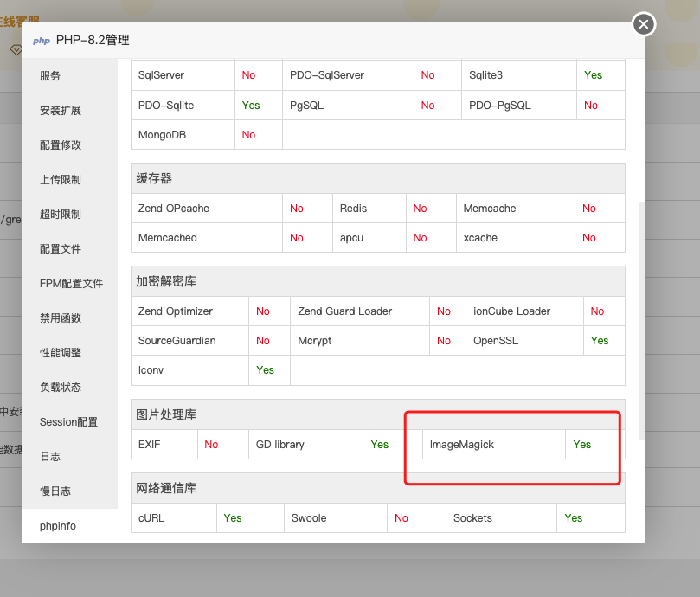This screenshot has width=700, height=597.
Task: Click the Yes value beside cURL
Action: (x=232, y=518)
